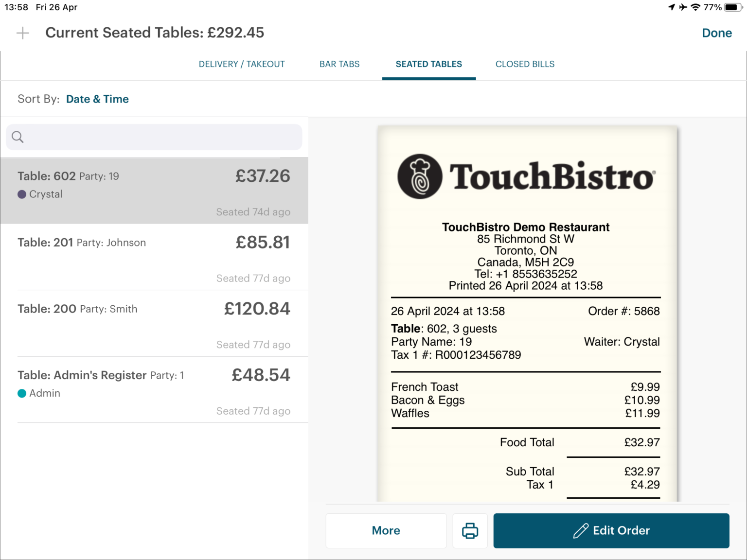This screenshot has width=747, height=560.
Task: Open the Date & Time sort selector
Action: tap(97, 99)
